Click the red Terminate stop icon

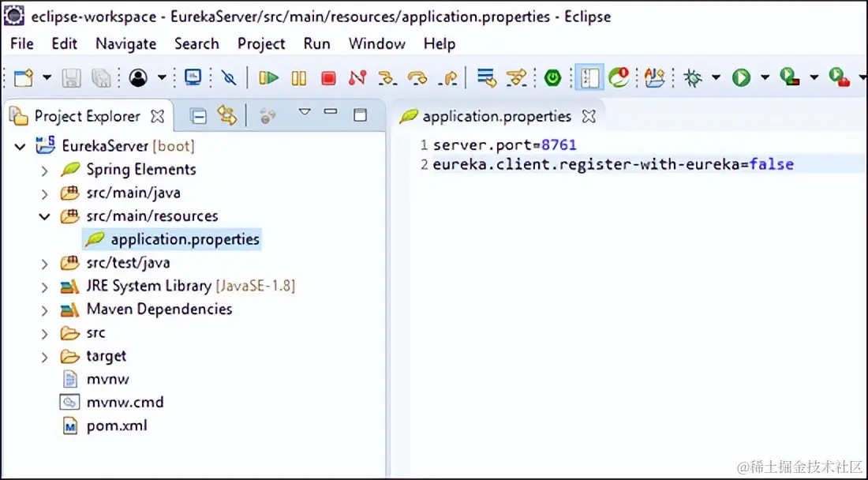point(328,78)
